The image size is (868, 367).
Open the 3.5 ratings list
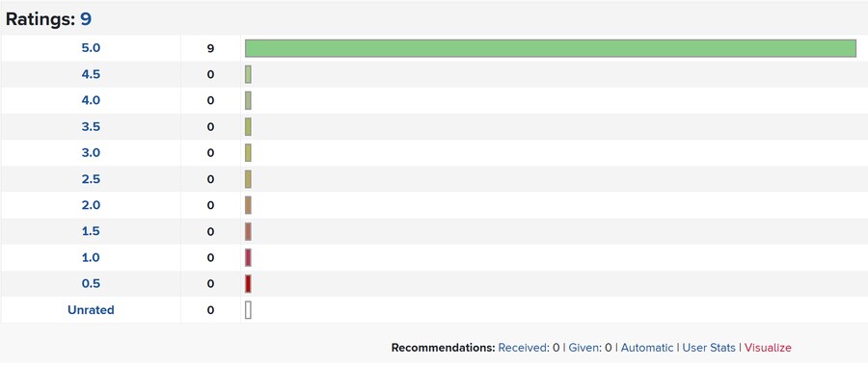tap(91, 126)
